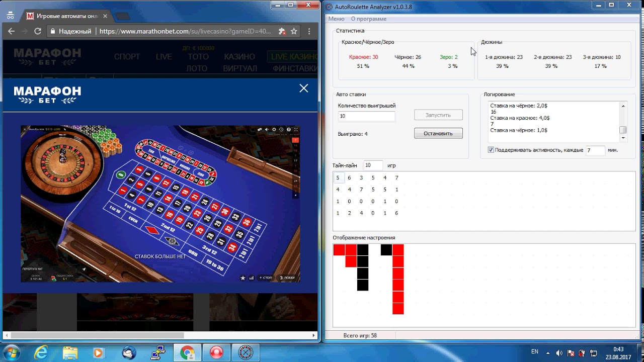644x362 pixels.
Task: Open LIVE in the Марафон site navigation
Action: click(164, 56)
